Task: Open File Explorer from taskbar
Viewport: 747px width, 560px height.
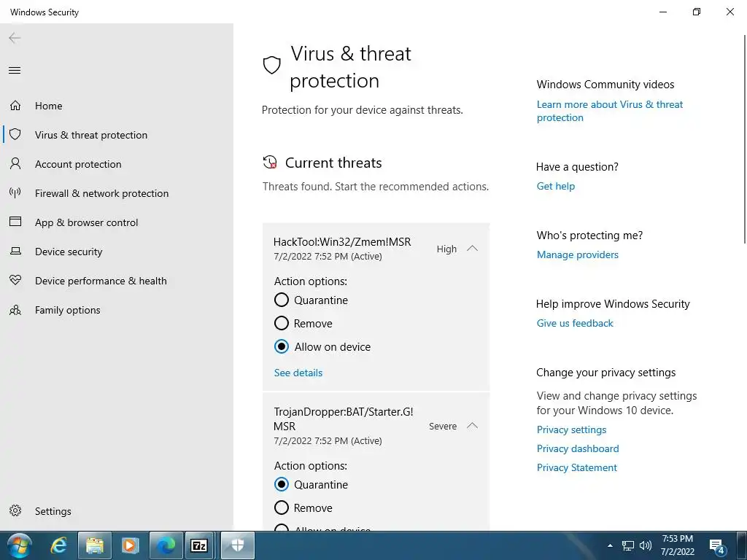Action: (94, 545)
